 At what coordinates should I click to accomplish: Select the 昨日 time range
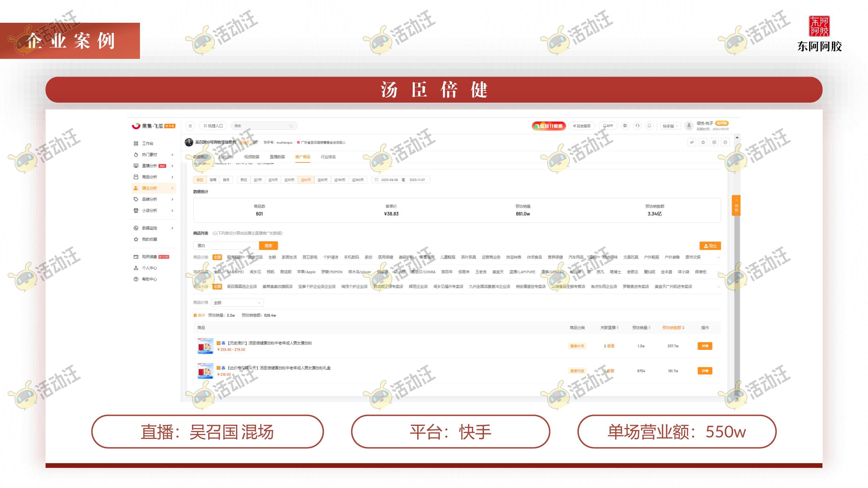point(243,180)
